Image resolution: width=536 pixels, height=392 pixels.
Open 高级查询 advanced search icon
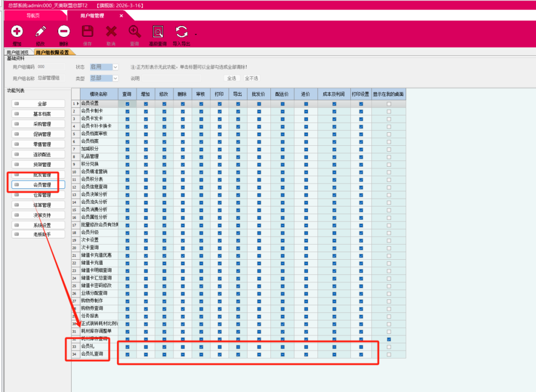[158, 32]
